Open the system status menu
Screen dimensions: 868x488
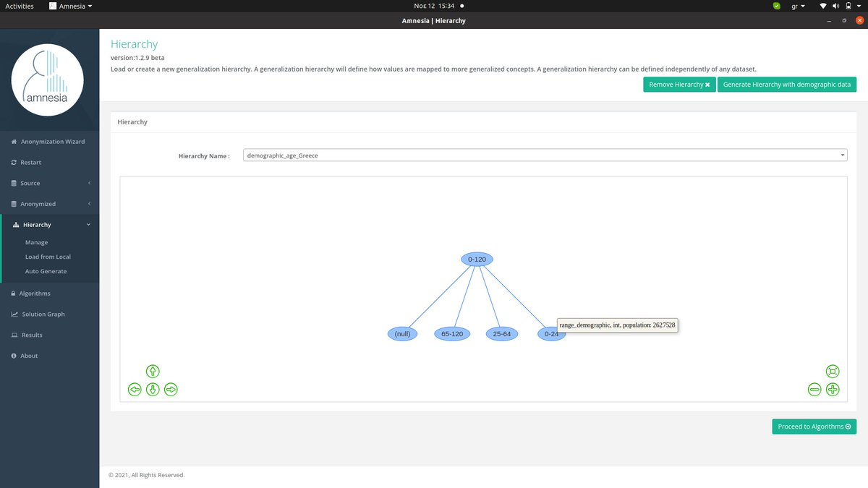[x=841, y=6]
